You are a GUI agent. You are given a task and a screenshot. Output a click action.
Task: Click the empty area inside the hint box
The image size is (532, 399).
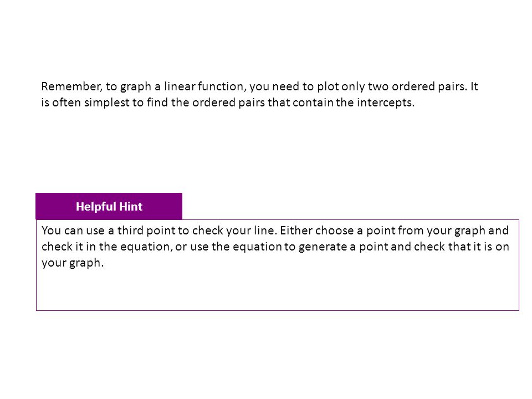pyautogui.click(x=278, y=289)
